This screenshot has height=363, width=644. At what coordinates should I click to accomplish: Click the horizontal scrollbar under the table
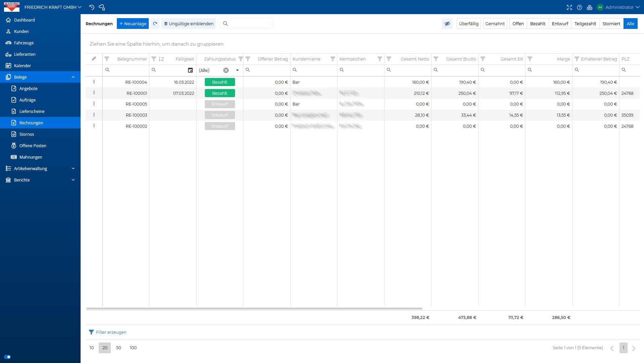(254, 308)
